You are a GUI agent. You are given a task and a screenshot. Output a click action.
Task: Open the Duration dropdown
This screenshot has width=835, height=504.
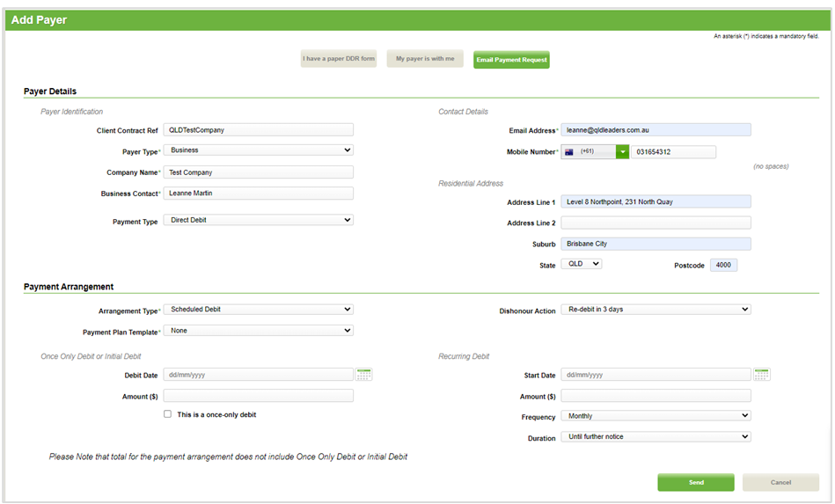[656, 437]
